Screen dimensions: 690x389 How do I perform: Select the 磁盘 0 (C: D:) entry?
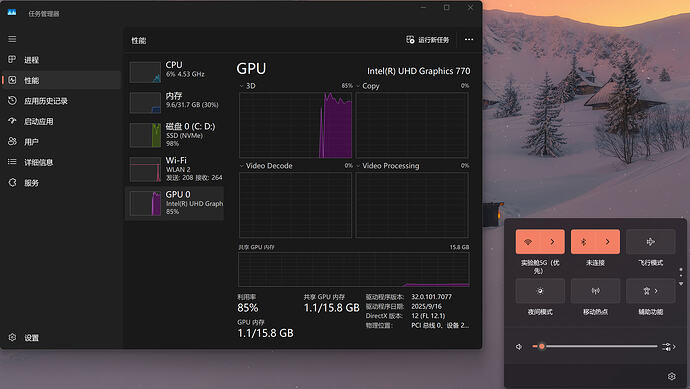[x=175, y=135]
